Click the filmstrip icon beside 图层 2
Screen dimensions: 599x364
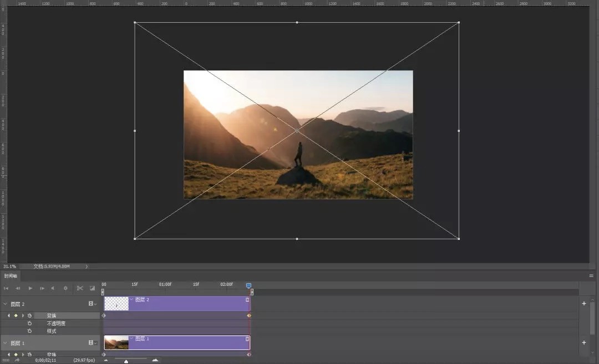coord(90,304)
